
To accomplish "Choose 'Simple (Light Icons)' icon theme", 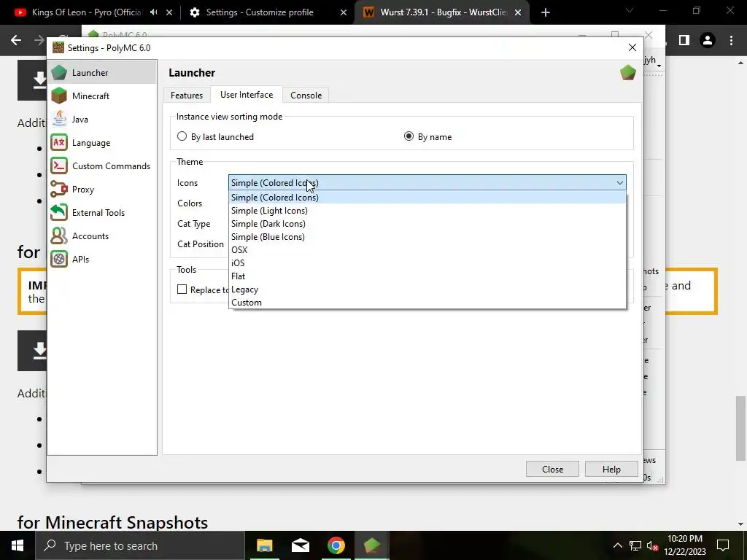I will [427, 211].
